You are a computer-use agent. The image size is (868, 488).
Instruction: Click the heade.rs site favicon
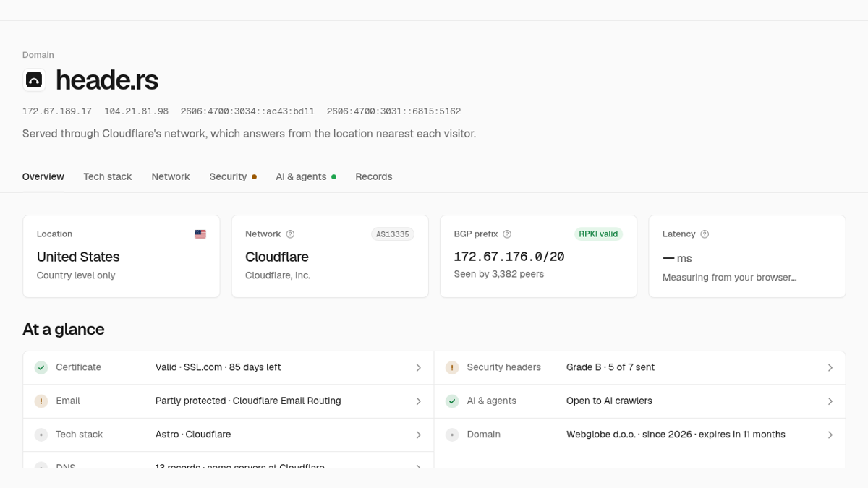point(34,80)
